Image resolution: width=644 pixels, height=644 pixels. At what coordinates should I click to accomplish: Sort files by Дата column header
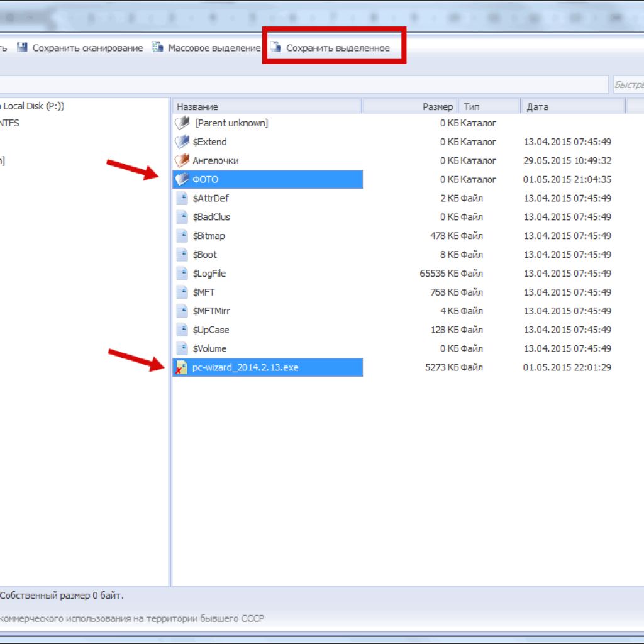pos(572,107)
